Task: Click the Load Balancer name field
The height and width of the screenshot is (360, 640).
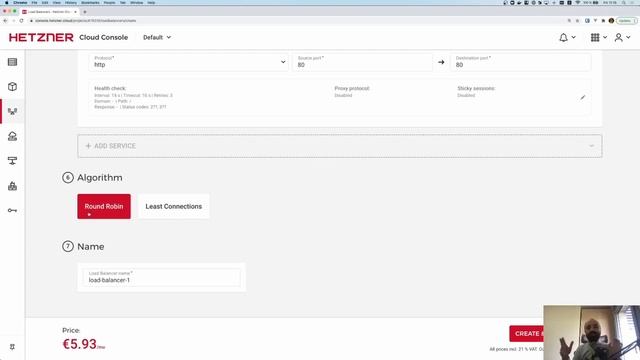Action: point(162,277)
